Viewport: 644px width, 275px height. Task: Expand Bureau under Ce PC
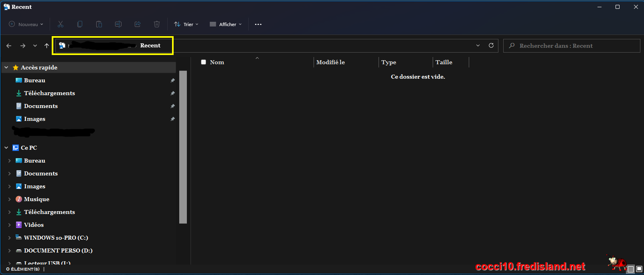coord(10,161)
